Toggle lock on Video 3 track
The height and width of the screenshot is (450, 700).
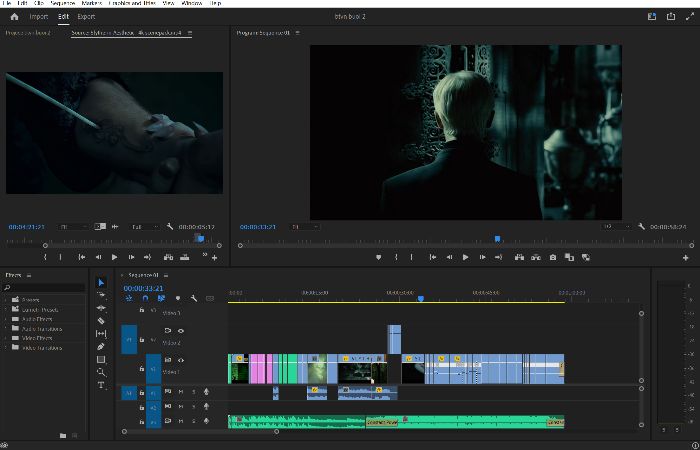[142, 309]
